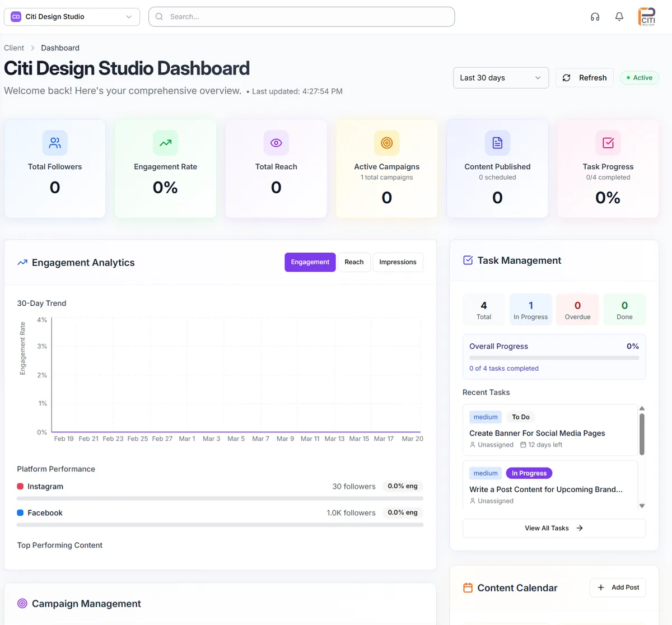
Task: Click the Facebook blue color marker
Action: pyautogui.click(x=20, y=512)
